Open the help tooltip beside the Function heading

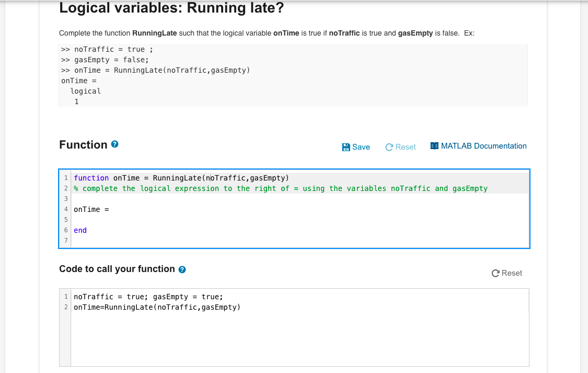point(114,144)
